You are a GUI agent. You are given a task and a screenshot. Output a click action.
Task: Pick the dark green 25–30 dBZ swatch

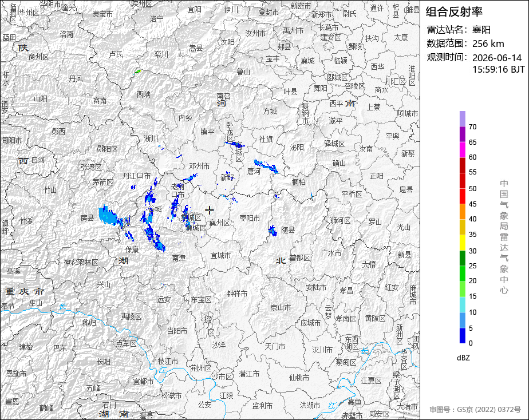tap(463, 258)
